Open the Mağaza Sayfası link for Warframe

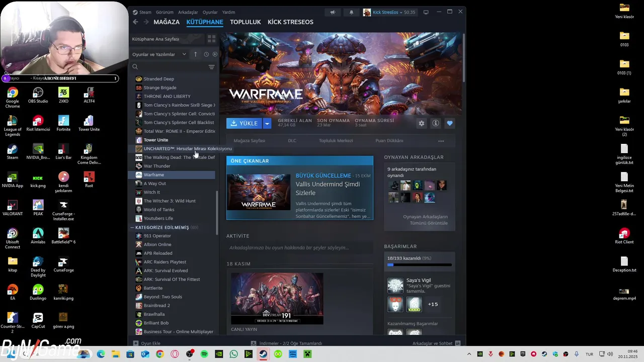click(x=249, y=141)
